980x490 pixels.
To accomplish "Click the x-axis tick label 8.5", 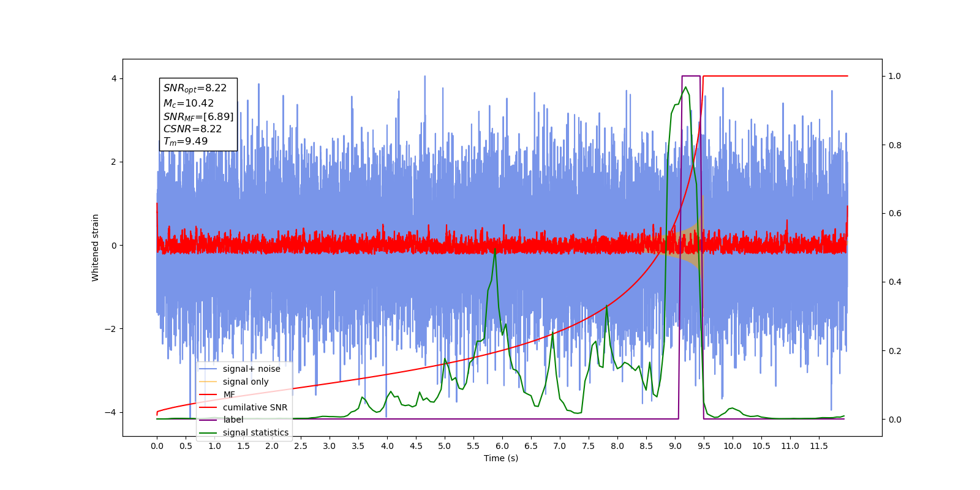I will pos(646,446).
